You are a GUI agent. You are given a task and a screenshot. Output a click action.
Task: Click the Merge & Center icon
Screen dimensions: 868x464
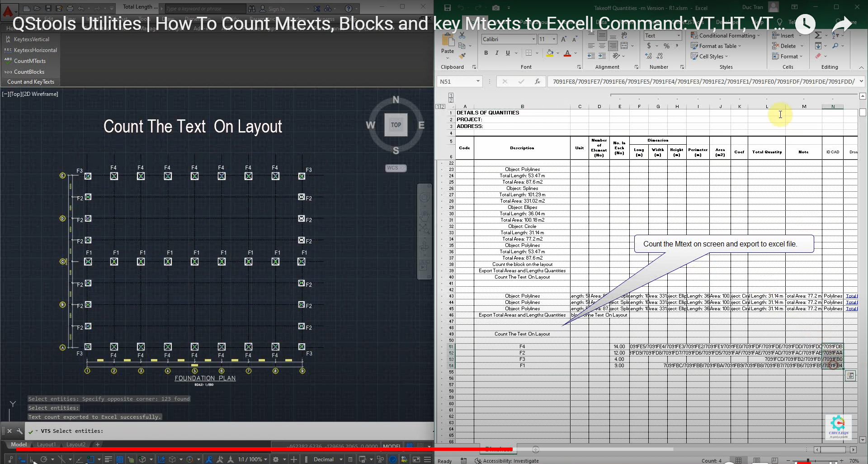[624, 46]
